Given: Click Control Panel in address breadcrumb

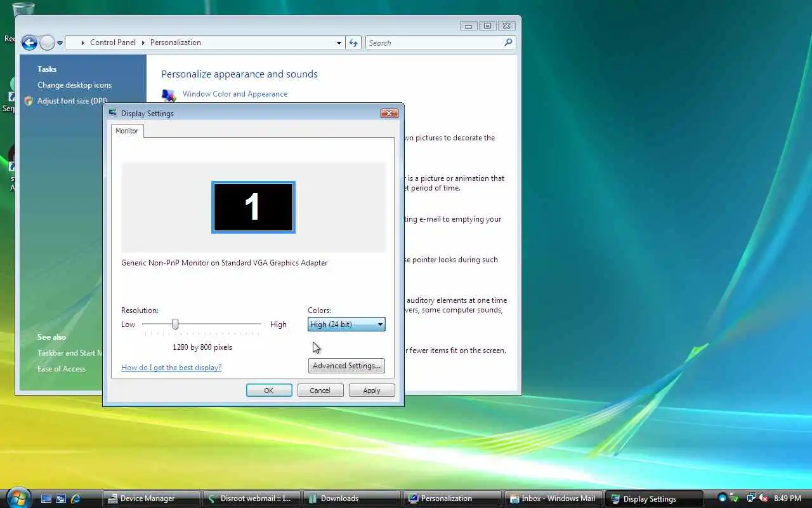Looking at the screenshot, I should 113,43.
